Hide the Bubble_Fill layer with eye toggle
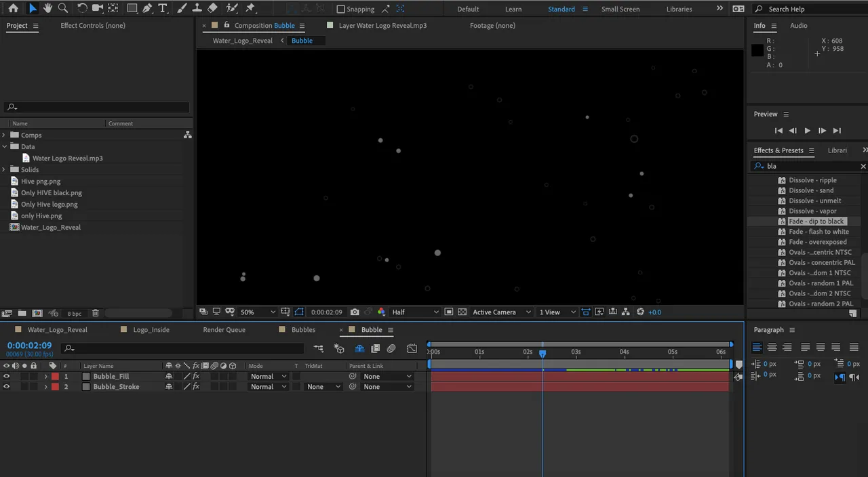Viewport: 868px width, 477px height. [7, 376]
